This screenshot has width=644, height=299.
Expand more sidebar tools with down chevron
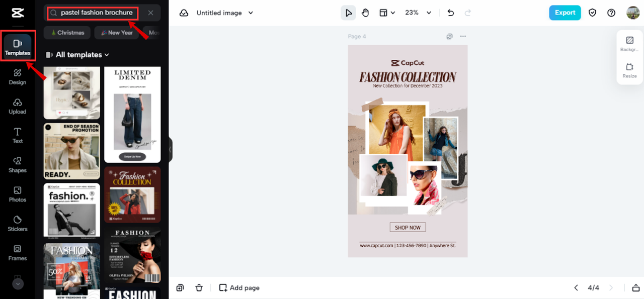18,283
